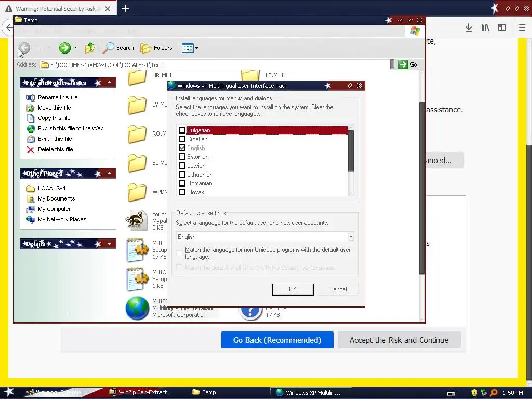Toggle the browser sidebar icon
The width and height of the screenshot is (532, 399).
(x=502, y=28)
